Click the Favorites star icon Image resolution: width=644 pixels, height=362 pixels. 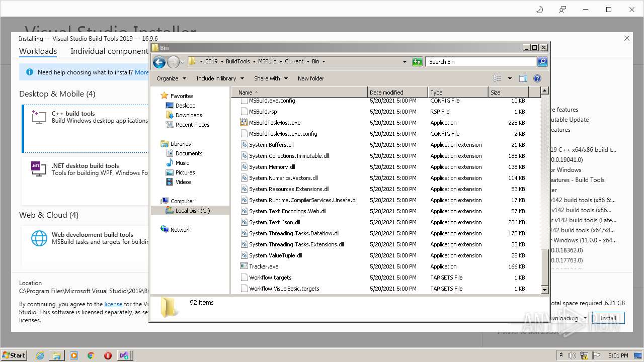point(164,96)
